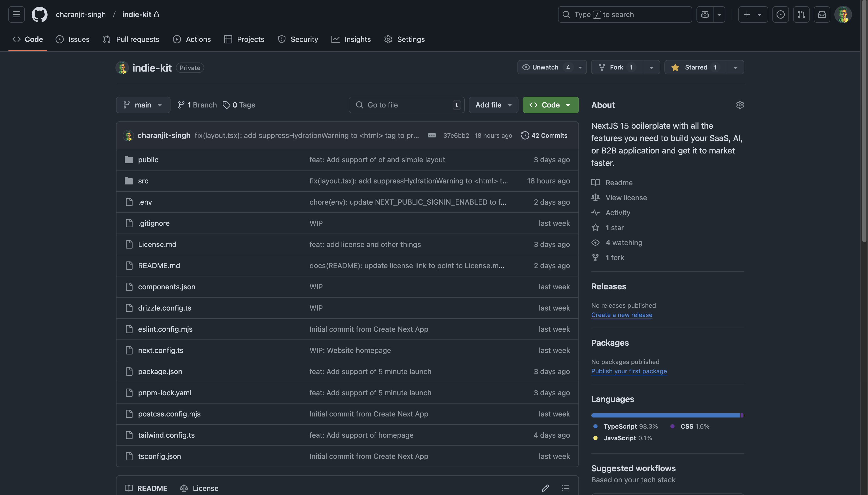Expand the Add file dropdown
Image resolution: width=868 pixels, height=495 pixels.
click(x=493, y=105)
